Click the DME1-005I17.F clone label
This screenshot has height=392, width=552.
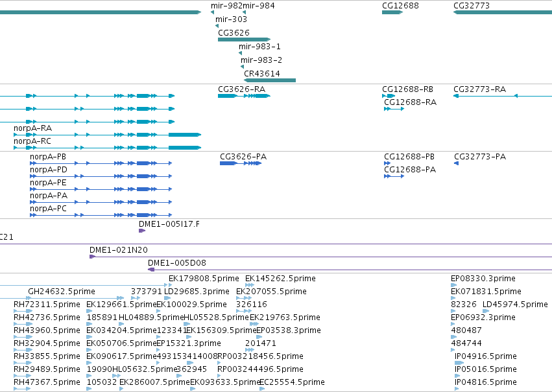click(169, 224)
